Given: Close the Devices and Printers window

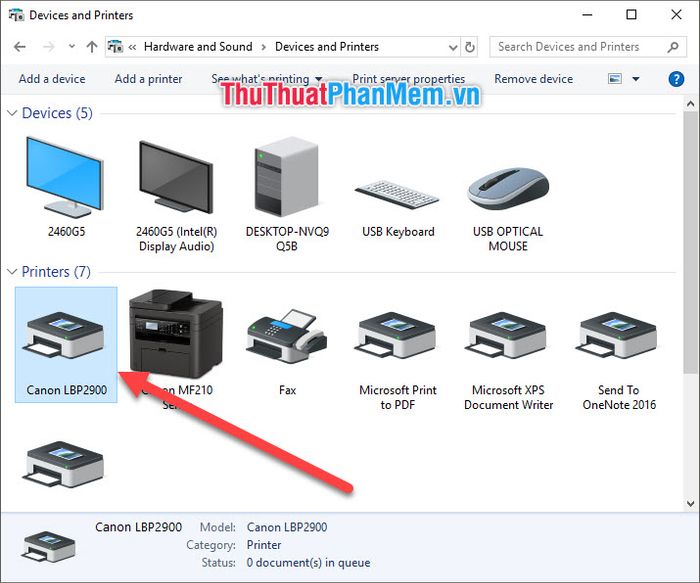Looking at the screenshot, I should [676, 15].
